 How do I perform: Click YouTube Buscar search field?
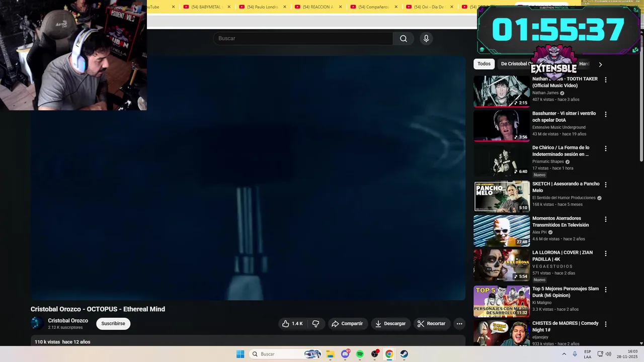pos(303,39)
